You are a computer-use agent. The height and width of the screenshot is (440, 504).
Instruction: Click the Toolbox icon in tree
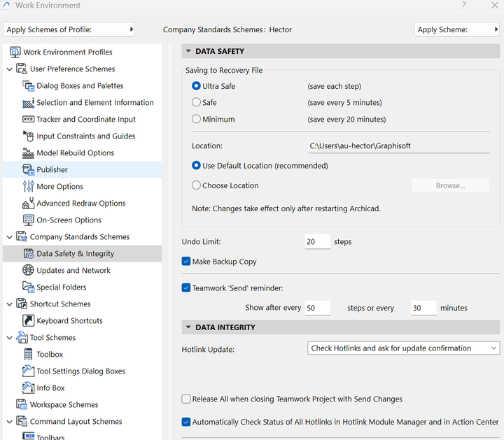point(29,355)
